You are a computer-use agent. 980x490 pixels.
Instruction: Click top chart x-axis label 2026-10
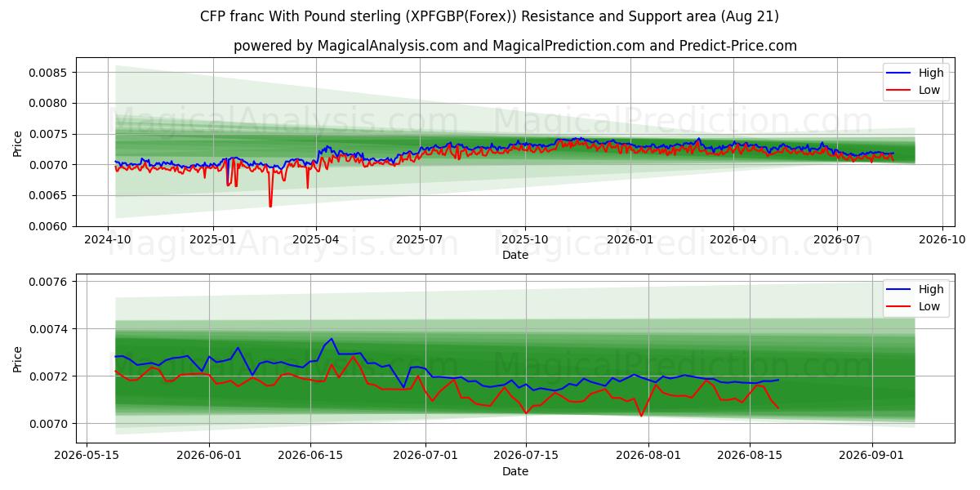[942, 241]
